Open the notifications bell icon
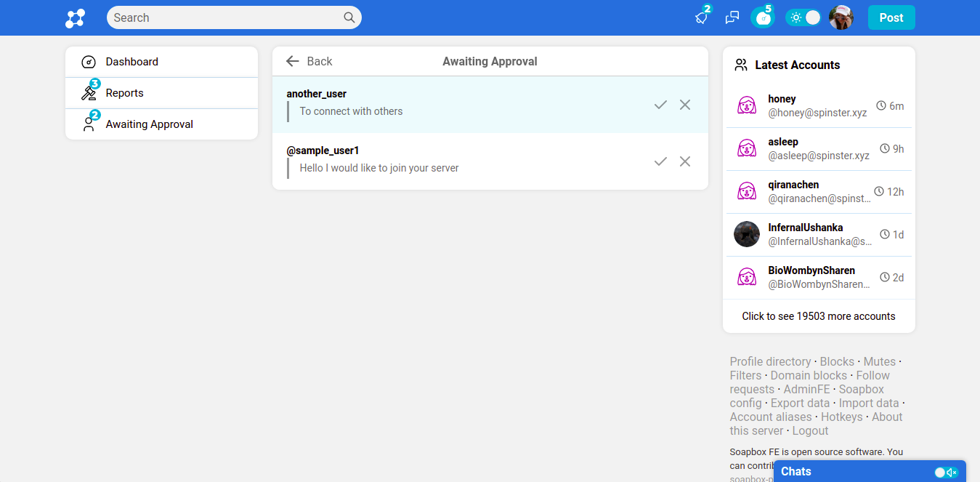The image size is (980, 482). (x=701, y=17)
